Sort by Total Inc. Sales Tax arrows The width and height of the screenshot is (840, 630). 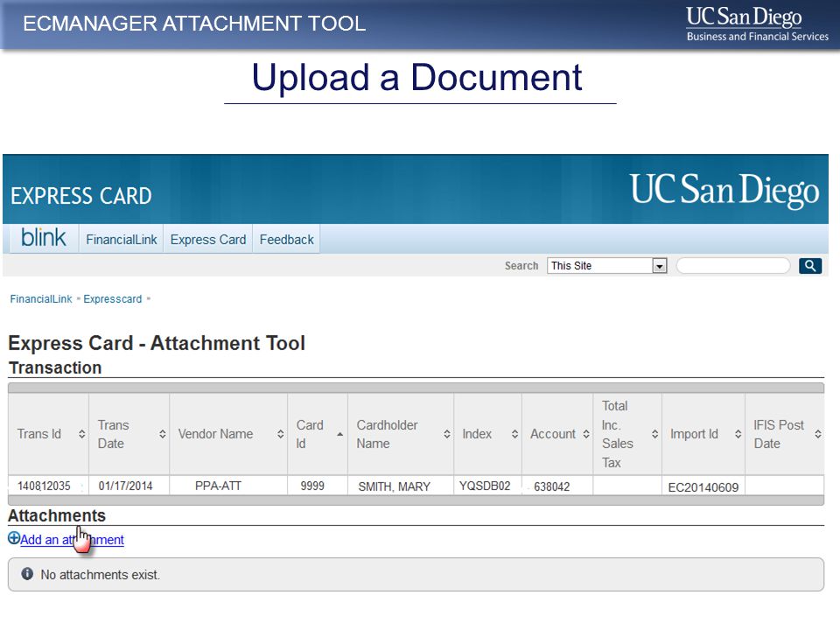pos(654,434)
